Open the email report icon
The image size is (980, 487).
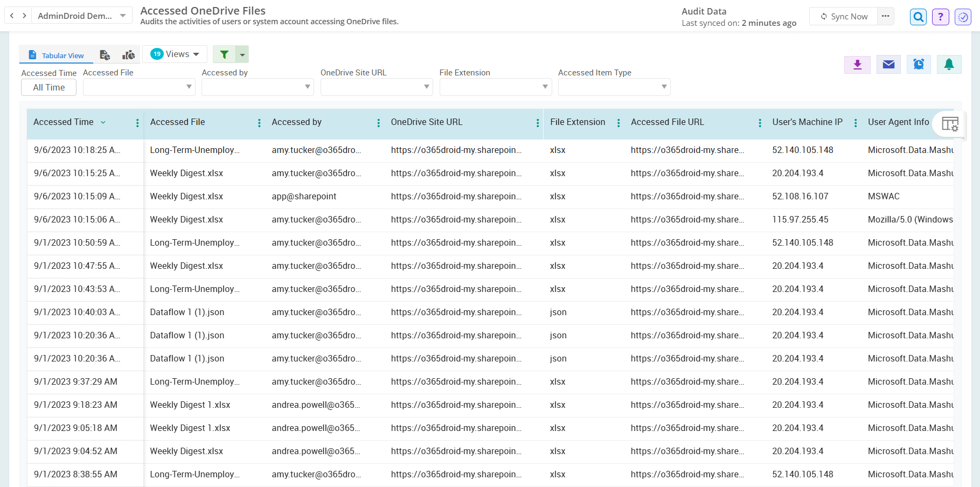pos(888,64)
